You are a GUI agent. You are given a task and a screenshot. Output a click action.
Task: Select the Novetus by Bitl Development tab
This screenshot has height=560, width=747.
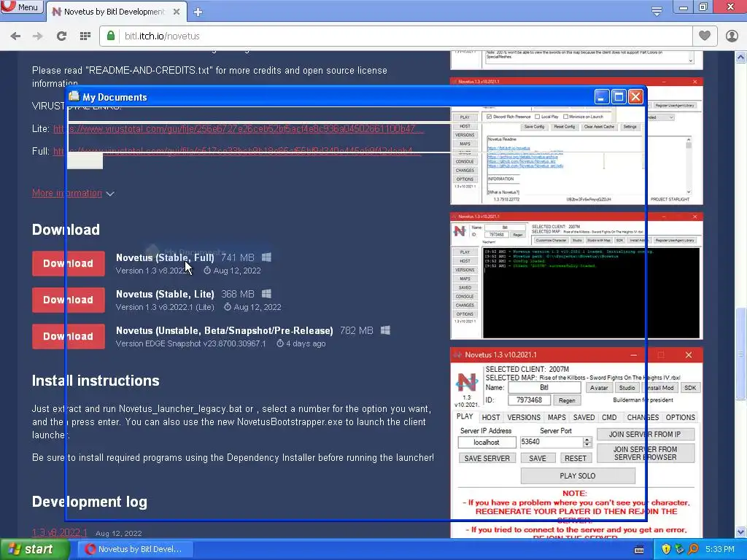[115, 12]
